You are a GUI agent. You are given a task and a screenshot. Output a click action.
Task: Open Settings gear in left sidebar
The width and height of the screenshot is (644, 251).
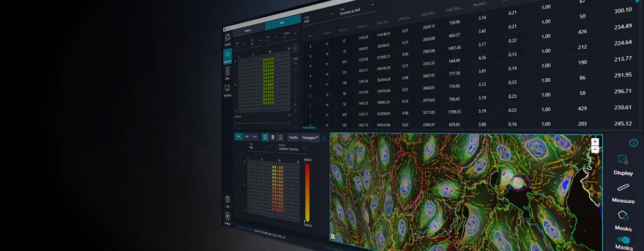(x=228, y=216)
